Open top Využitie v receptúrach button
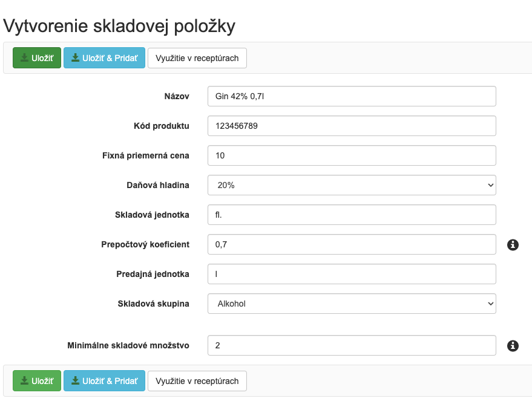 [x=197, y=58]
